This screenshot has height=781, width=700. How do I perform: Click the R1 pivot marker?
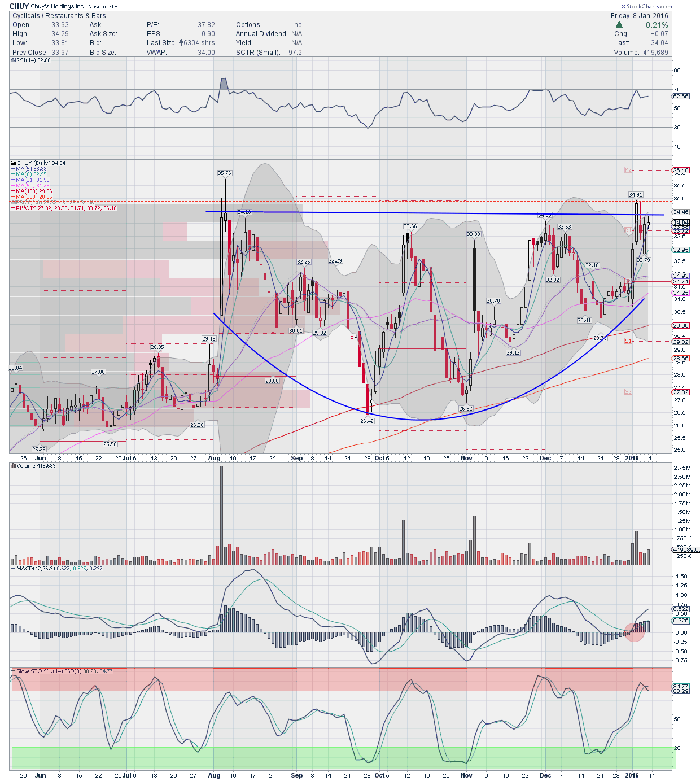(628, 230)
